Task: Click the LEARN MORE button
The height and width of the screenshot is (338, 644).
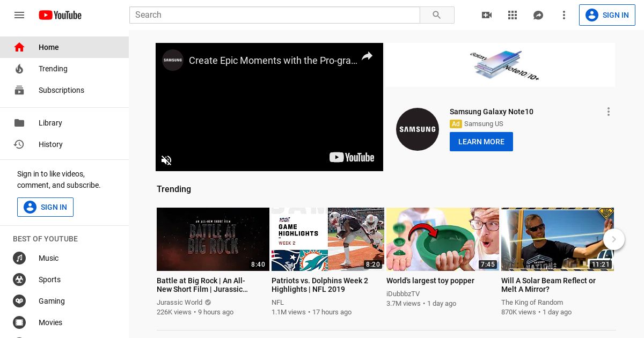Action: [x=481, y=142]
